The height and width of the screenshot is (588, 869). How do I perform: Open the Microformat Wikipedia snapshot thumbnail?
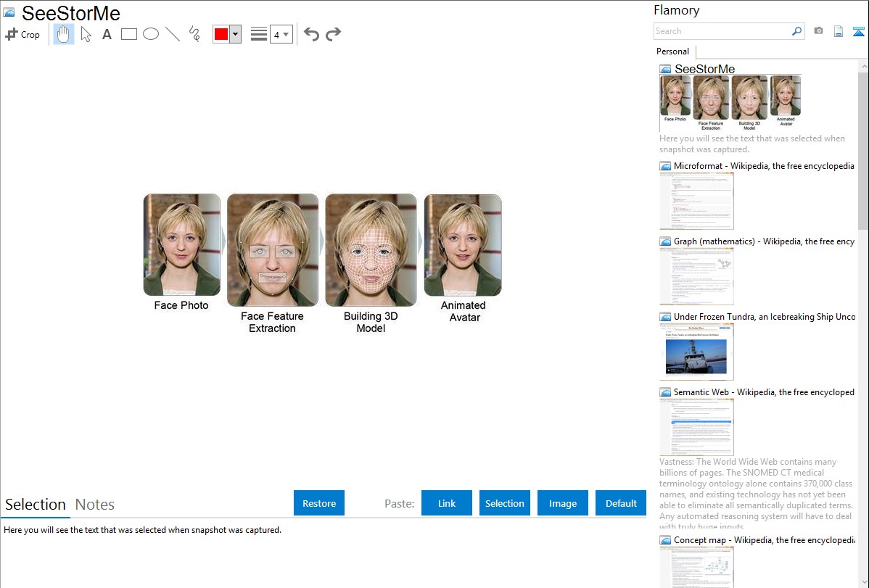point(696,201)
